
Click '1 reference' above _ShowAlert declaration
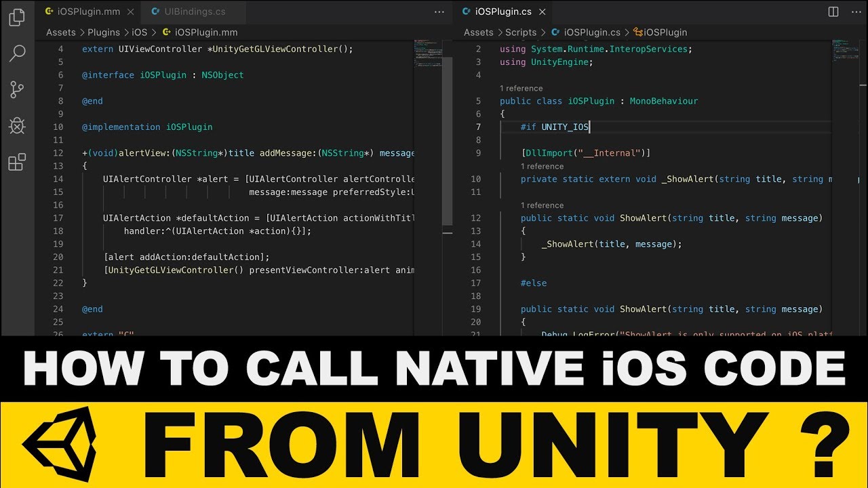coord(542,166)
